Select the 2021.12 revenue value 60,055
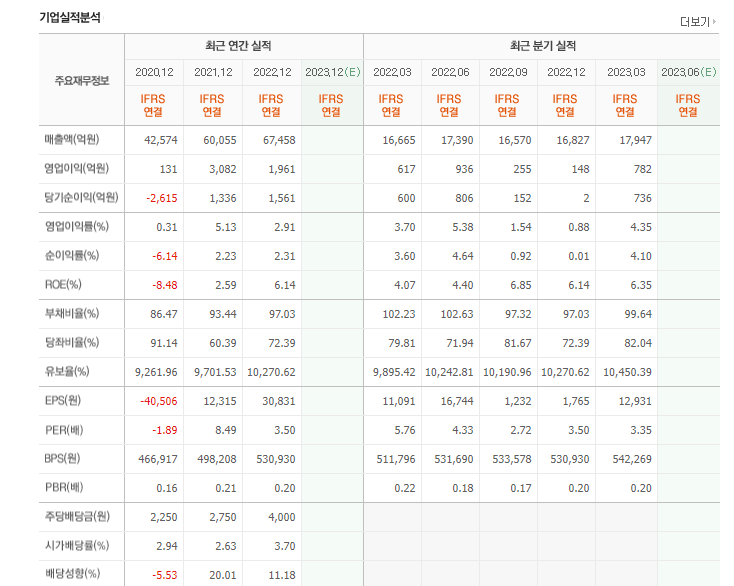The image size is (734, 586). coord(220,140)
